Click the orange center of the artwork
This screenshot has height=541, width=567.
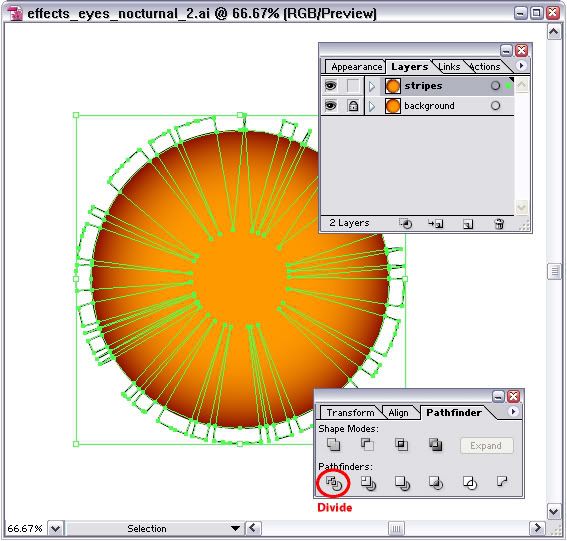240,278
